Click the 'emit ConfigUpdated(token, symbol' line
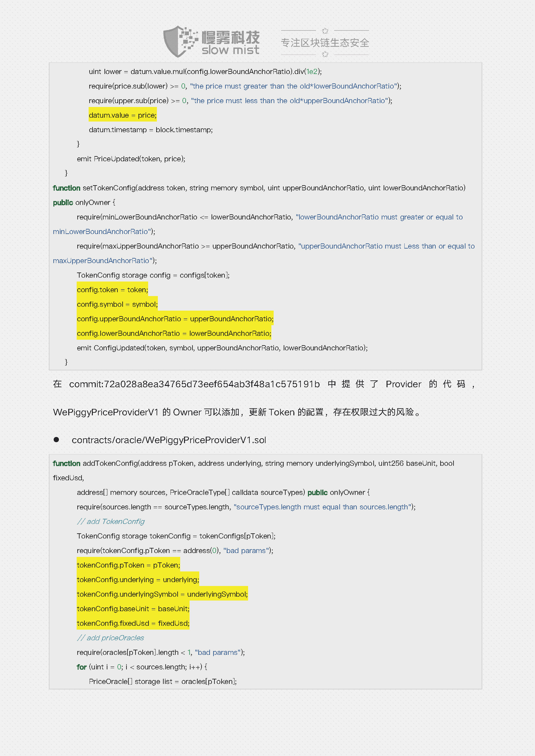 pyautogui.click(x=222, y=348)
